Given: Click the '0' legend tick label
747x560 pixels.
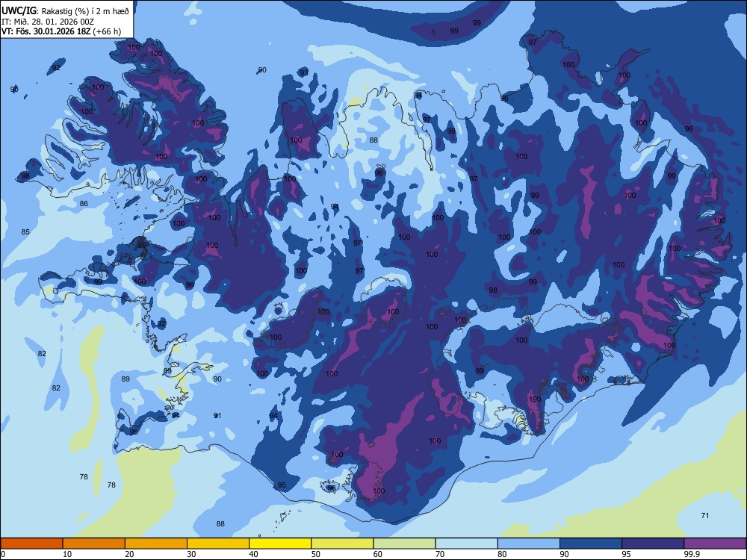Looking at the screenshot, I should coord(3,554).
